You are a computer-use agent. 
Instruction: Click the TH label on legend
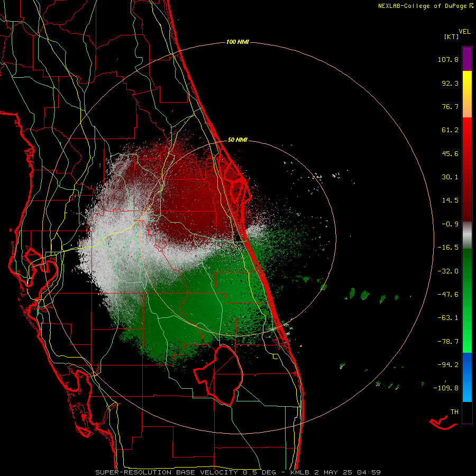tap(454, 412)
